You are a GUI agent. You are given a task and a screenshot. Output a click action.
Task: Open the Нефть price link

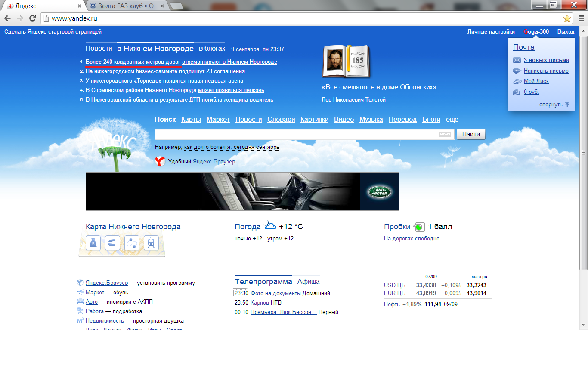point(391,304)
